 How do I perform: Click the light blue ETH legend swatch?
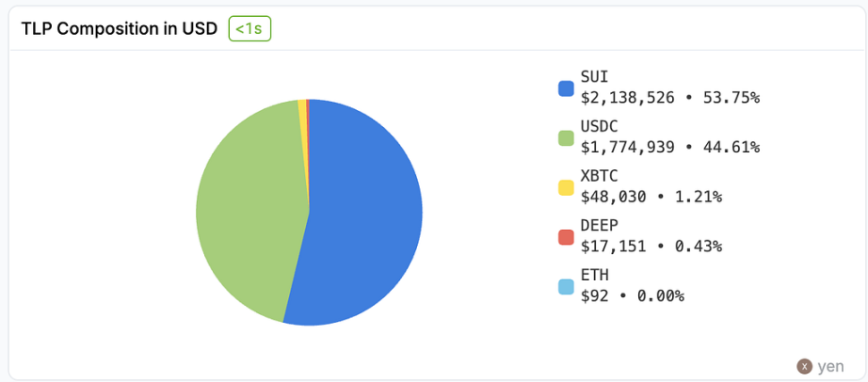(x=566, y=286)
